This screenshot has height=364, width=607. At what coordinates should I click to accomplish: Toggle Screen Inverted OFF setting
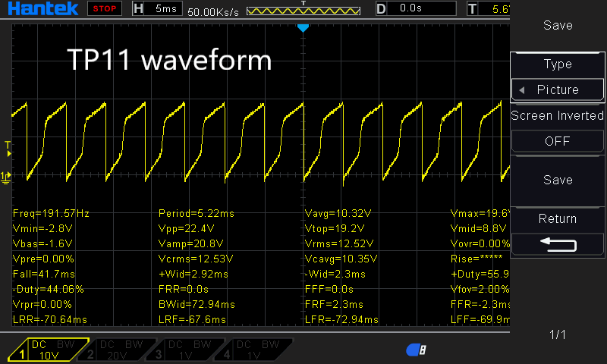558,141
